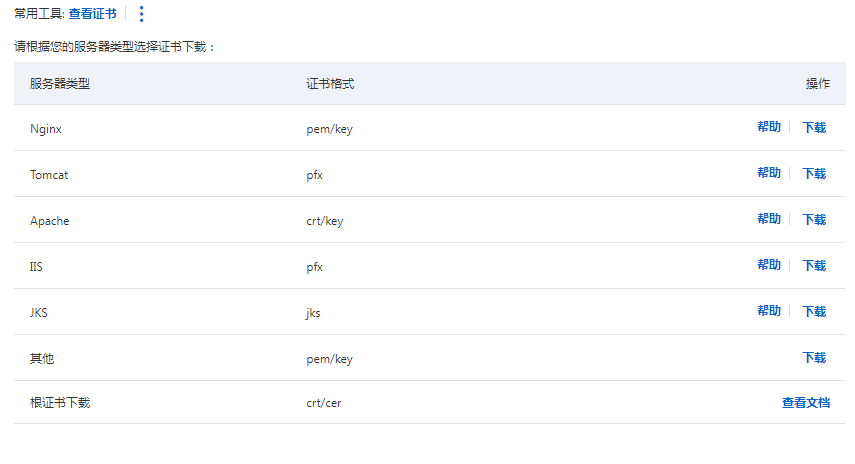The height and width of the screenshot is (464, 855).
Task: Select the 根证书下载 row label
Action: point(60,403)
